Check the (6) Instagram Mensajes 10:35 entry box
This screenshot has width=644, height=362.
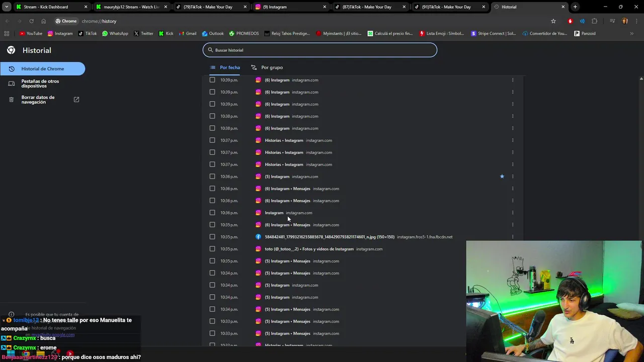coord(212,225)
